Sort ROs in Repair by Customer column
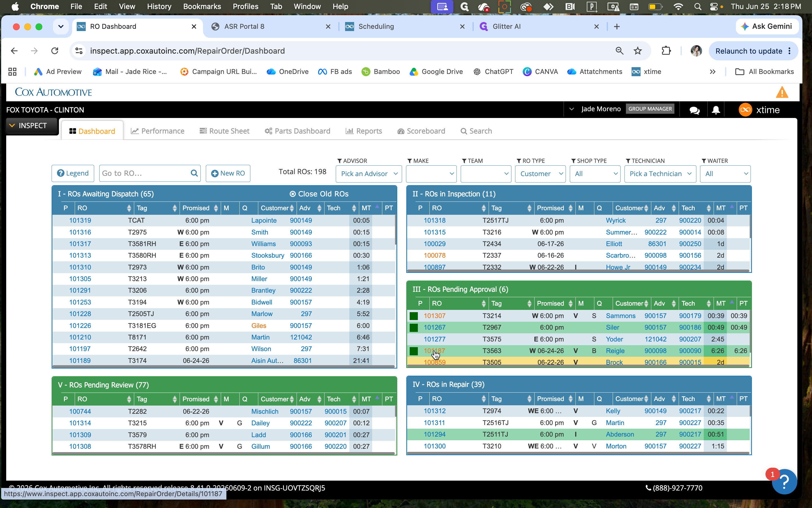 pos(632,399)
